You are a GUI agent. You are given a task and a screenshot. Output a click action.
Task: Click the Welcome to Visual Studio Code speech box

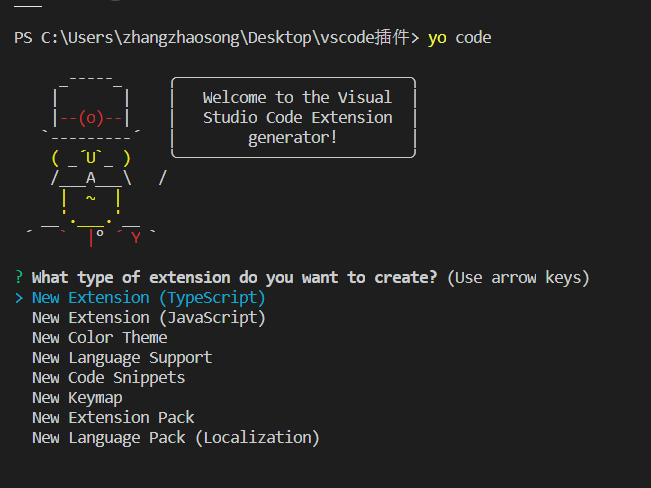coord(296,117)
